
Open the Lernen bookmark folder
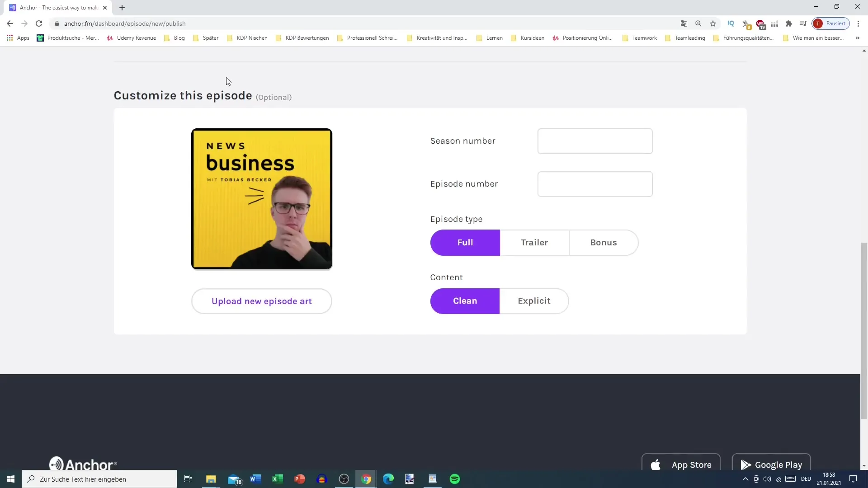tap(490, 38)
